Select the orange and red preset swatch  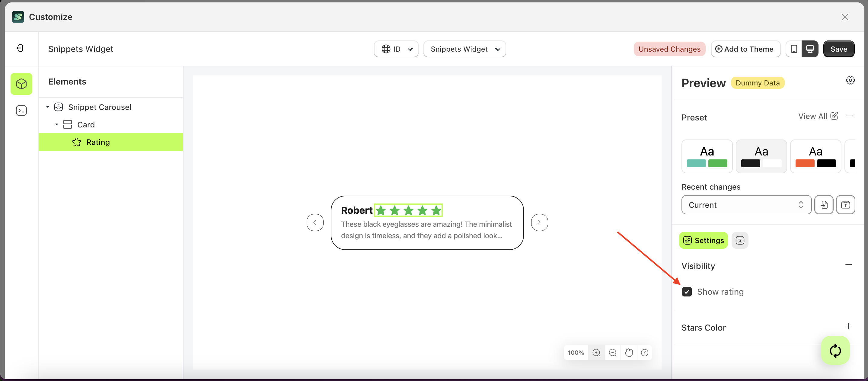(x=815, y=156)
